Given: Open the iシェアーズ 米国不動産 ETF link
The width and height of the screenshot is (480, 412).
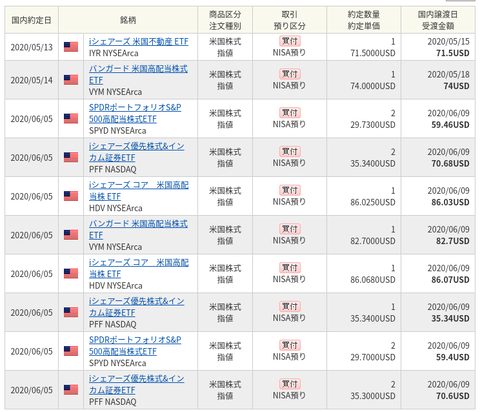Looking at the screenshot, I should [138, 42].
